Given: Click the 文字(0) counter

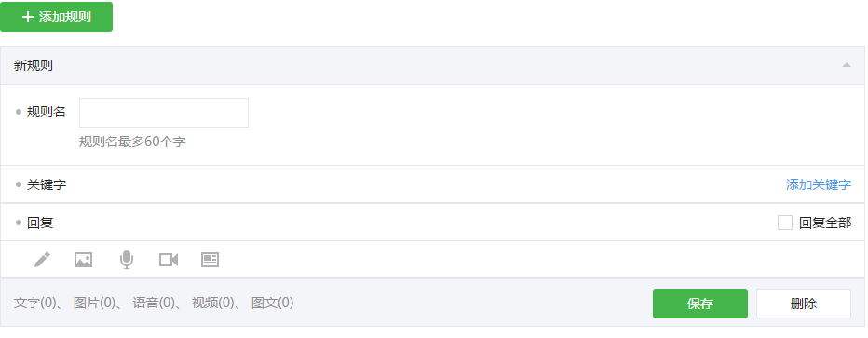Looking at the screenshot, I should [35, 304].
